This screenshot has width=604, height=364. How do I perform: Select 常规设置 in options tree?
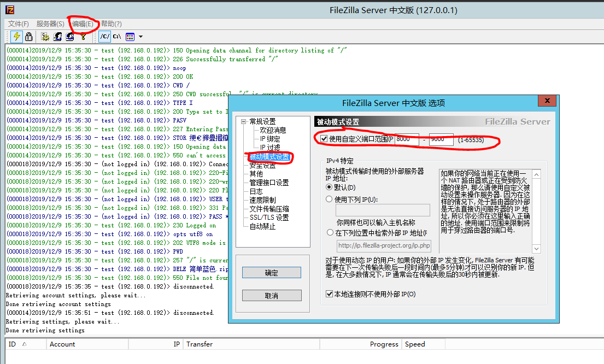[x=263, y=121]
